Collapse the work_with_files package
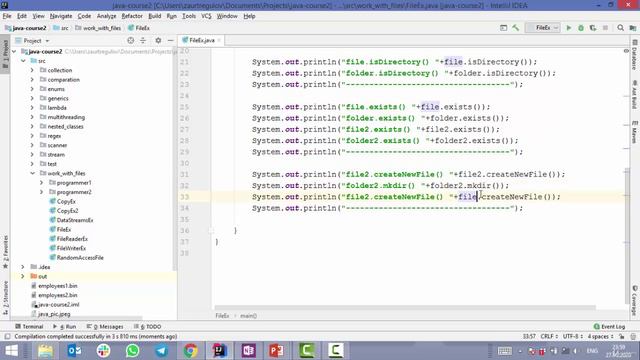Screen dimensions: 640x360 pos(32,173)
